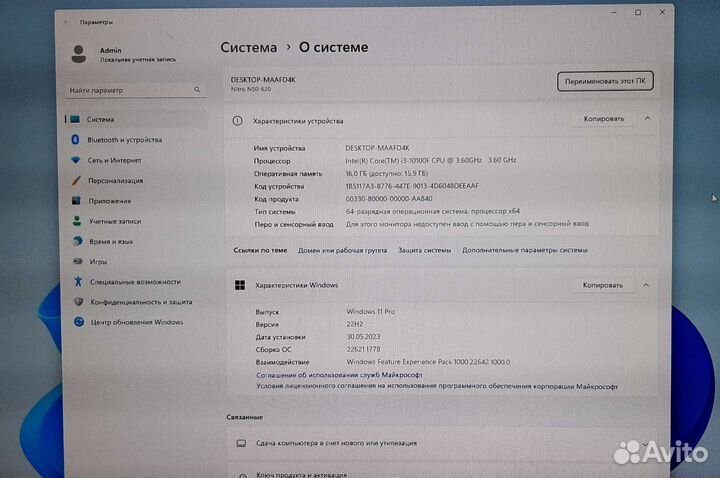
Task: Open Специальные возможности accessibility icon
Action: coord(78,281)
